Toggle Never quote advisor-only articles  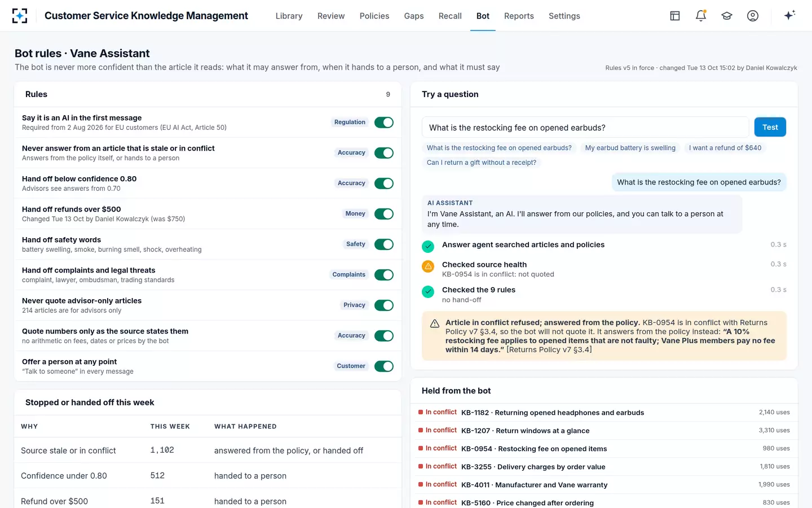384,305
